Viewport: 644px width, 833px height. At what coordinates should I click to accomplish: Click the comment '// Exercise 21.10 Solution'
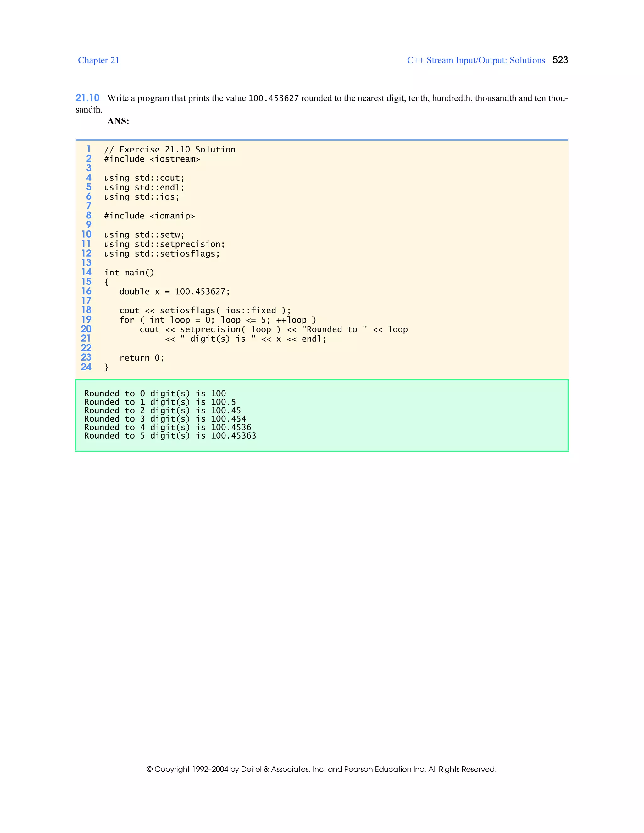(x=170, y=150)
